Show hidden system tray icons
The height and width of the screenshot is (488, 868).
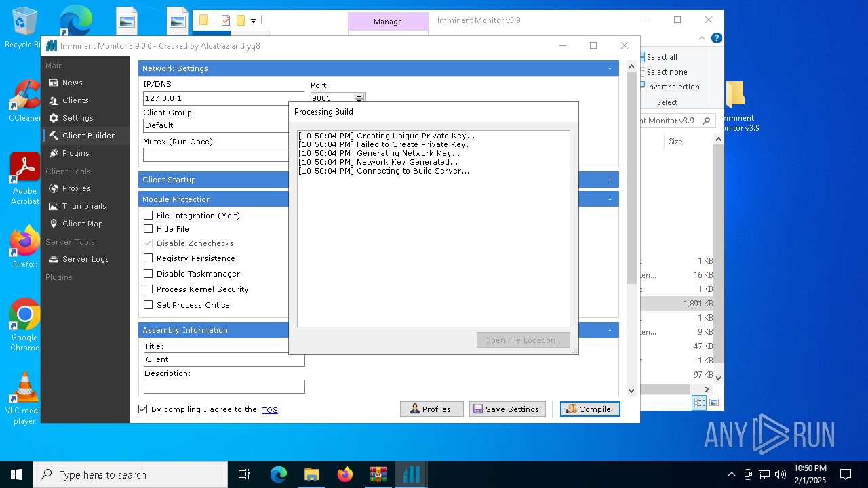pos(731,474)
